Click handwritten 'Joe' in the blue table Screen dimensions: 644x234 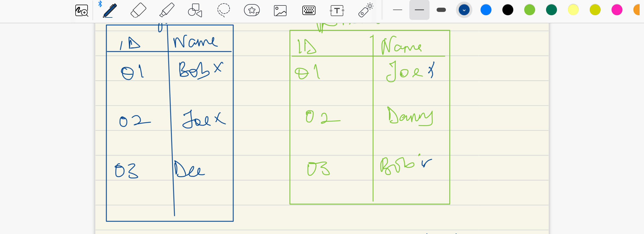[197, 119]
